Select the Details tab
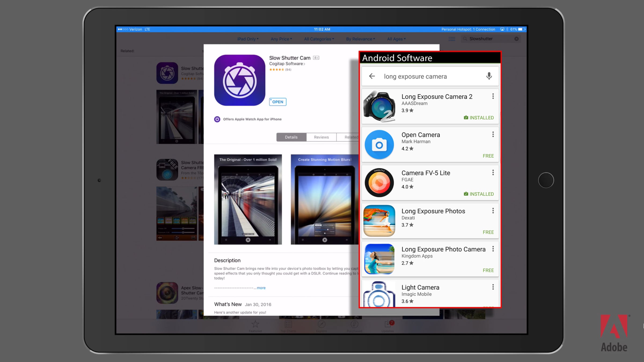Image resolution: width=644 pixels, height=362 pixels. 291,137
